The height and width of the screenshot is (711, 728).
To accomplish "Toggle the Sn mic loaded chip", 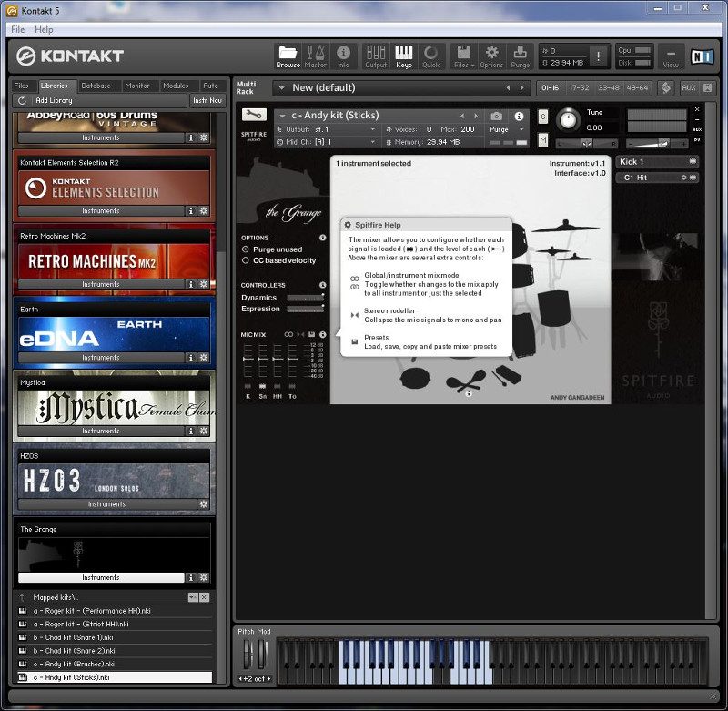I will coord(262,386).
